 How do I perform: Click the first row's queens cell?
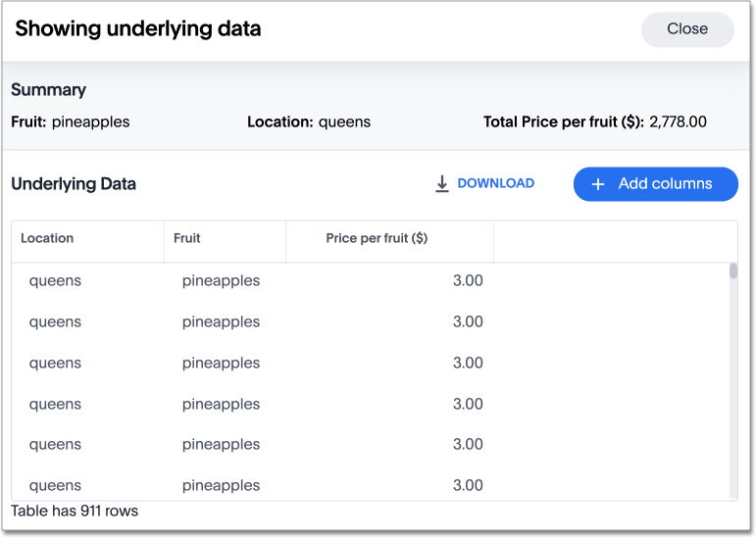click(x=55, y=280)
